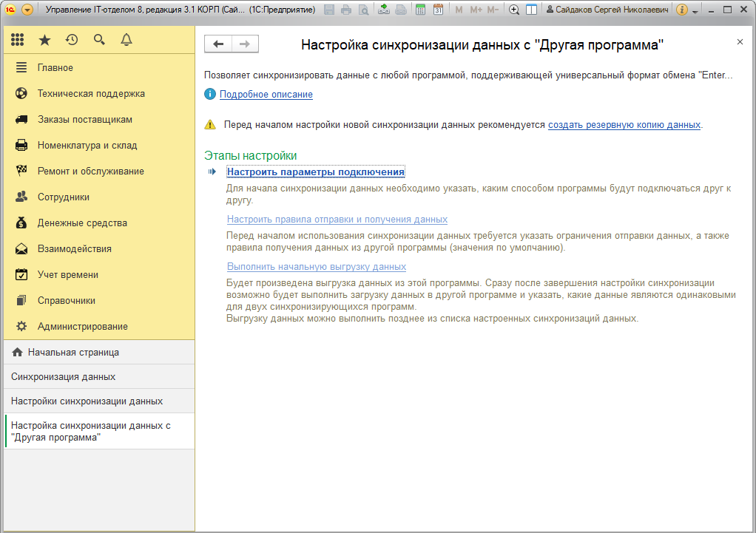Open Search magnifier icon in sidebar
The height and width of the screenshot is (533, 756).
pyautogui.click(x=99, y=40)
